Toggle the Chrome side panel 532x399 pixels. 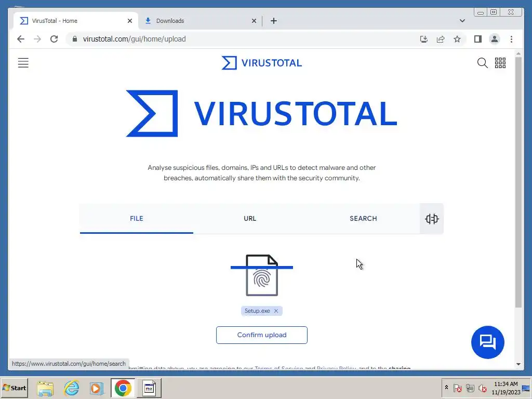coord(478,39)
